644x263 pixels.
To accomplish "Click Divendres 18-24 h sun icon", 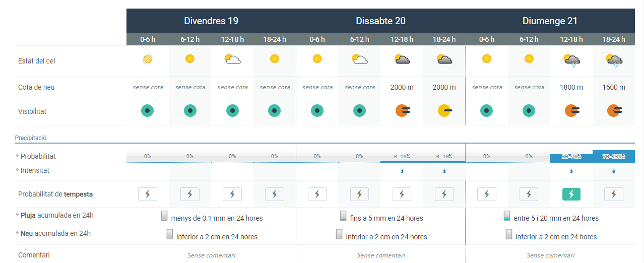I will pyautogui.click(x=275, y=59).
